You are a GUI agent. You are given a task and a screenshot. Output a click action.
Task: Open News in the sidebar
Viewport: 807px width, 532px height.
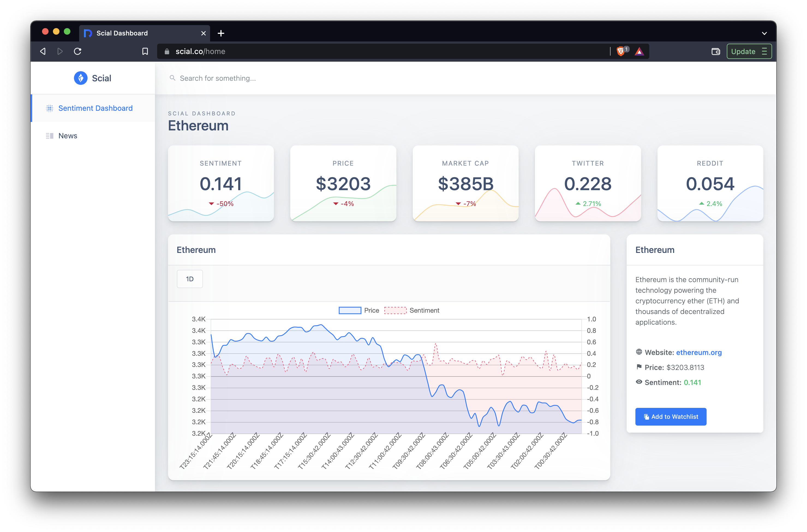click(x=93, y=136)
